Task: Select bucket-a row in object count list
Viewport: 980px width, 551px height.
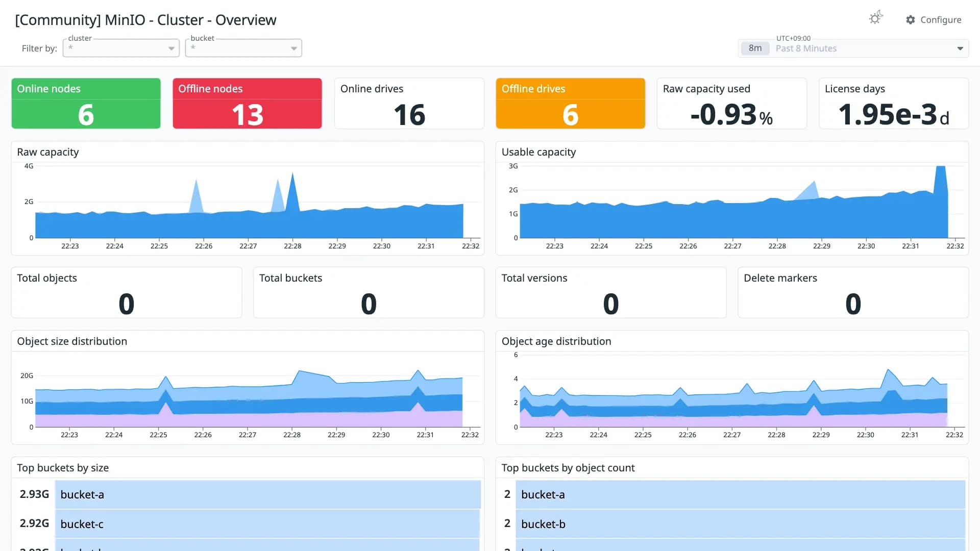Action: tap(732, 494)
